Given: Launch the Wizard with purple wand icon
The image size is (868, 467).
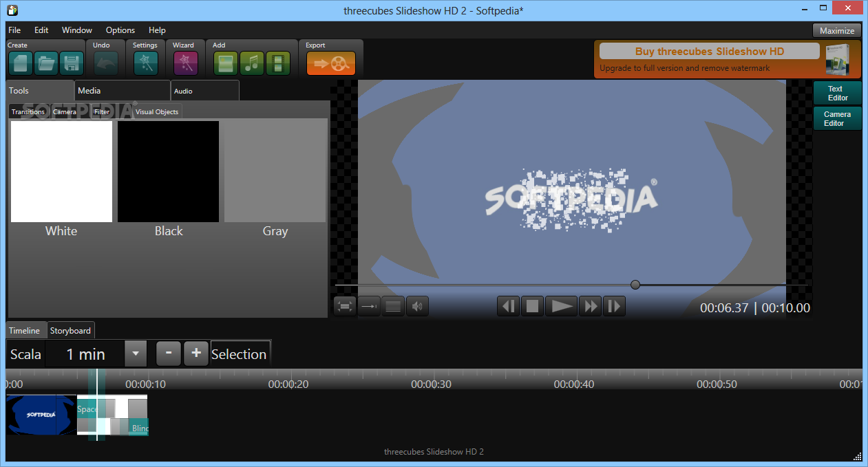Looking at the screenshot, I should click(186, 63).
